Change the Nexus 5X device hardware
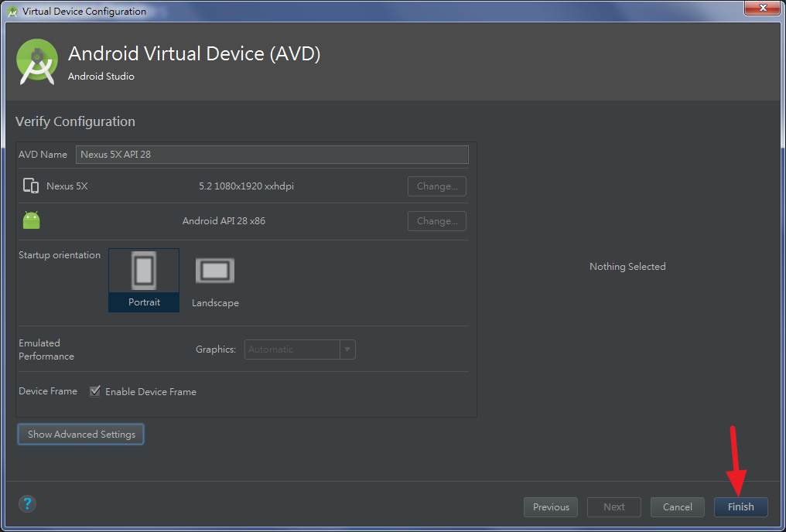Viewport: 786px width, 532px height. (436, 186)
